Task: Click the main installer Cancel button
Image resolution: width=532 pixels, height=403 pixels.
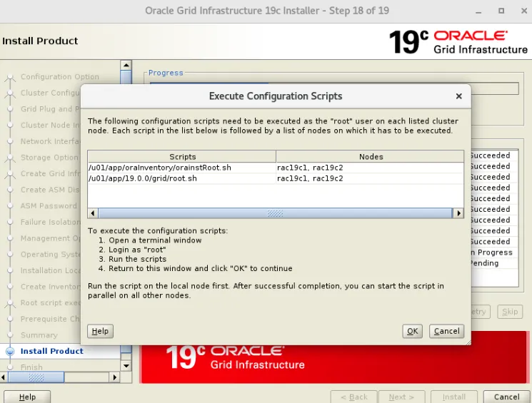Action: pyautogui.click(x=506, y=397)
